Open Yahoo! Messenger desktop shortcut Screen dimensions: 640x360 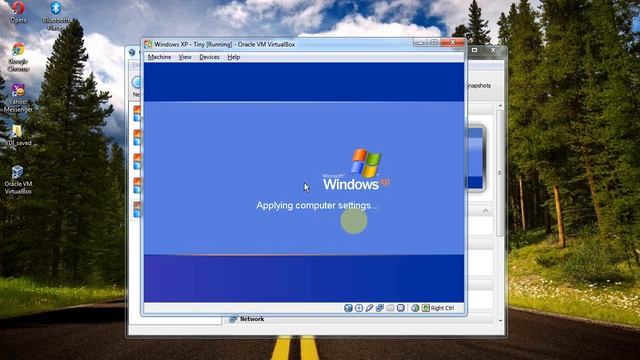point(18,98)
